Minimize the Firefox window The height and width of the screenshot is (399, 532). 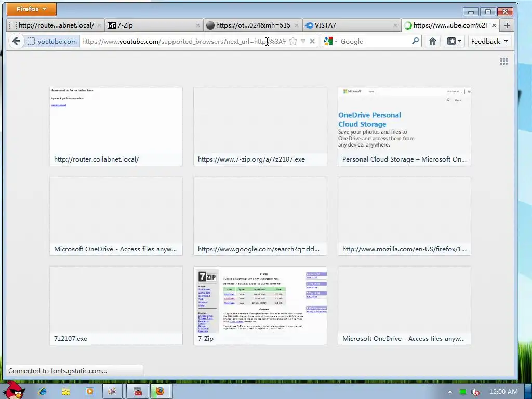[x=471, y=12]
